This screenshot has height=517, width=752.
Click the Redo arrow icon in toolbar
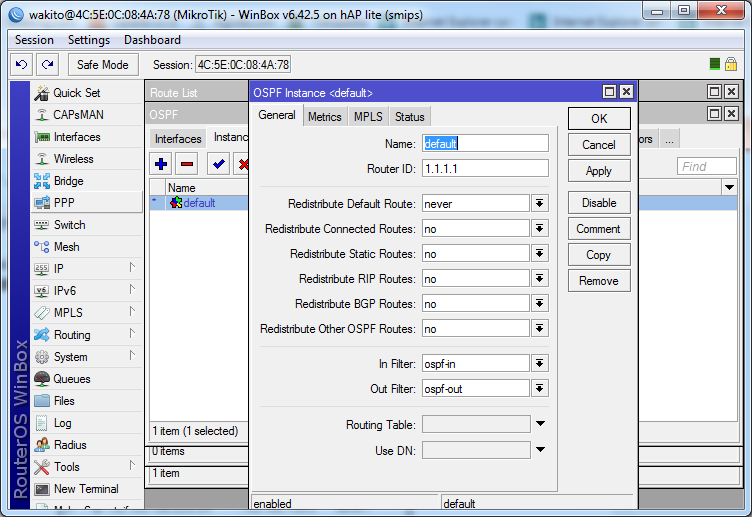pyautogui.click(x=47, y=64)
